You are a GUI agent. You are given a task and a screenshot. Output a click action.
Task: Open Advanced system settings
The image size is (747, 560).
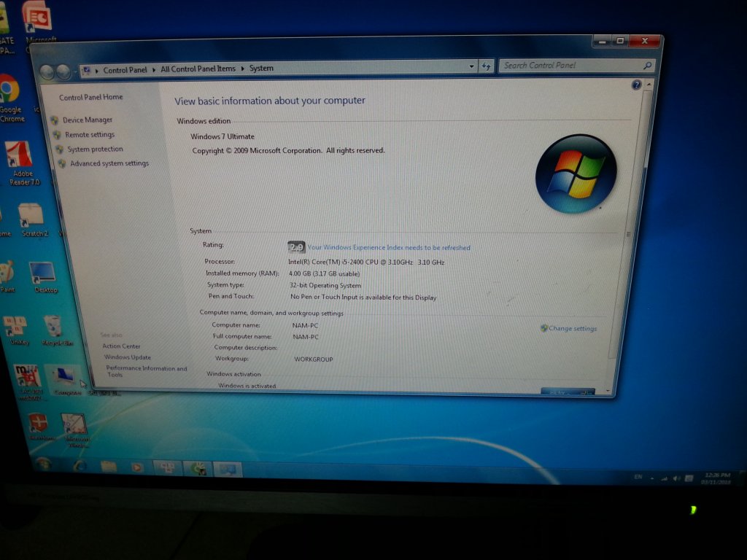(109, 164)
